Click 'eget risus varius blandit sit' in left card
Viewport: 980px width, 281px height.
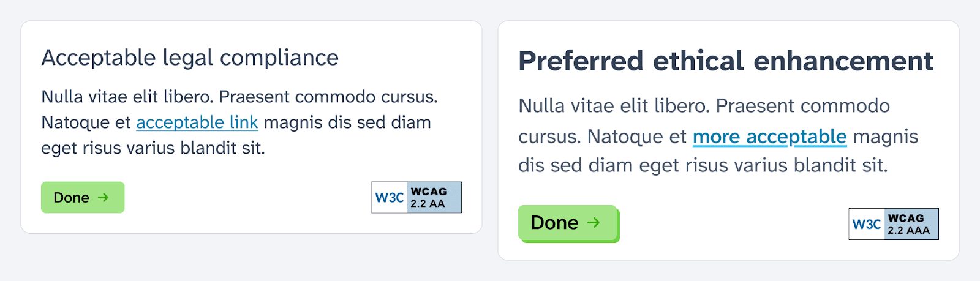(x=153, y=148)
